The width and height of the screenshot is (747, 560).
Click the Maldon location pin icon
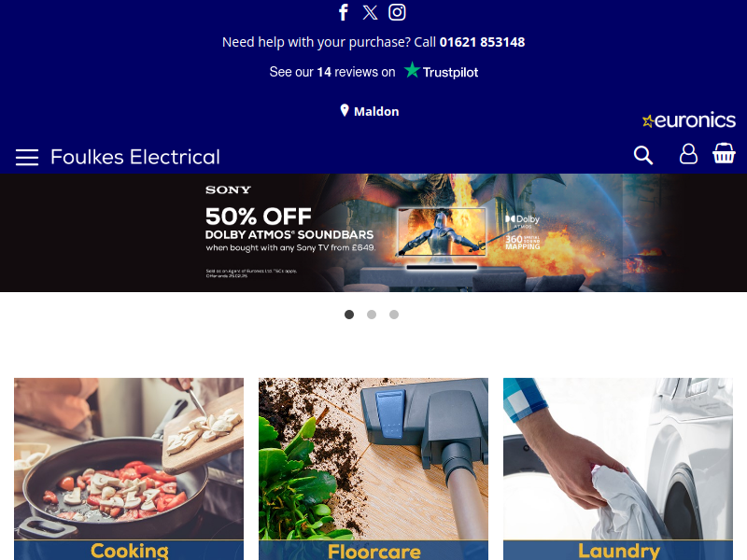pyautogui.click(x=345, y=110)
